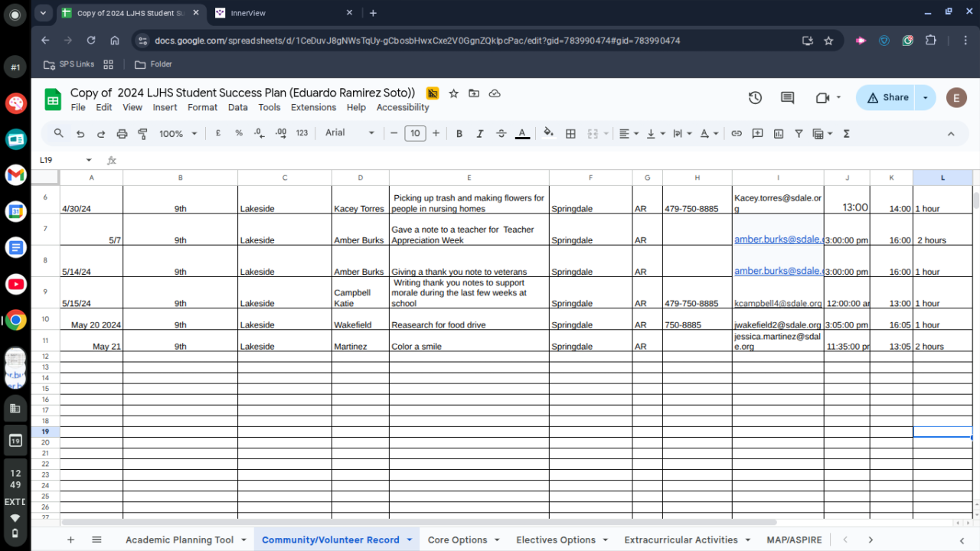Open the Extensions menu
The height and width of the screenshot is (551, 980).
click(x=313, y=108)
